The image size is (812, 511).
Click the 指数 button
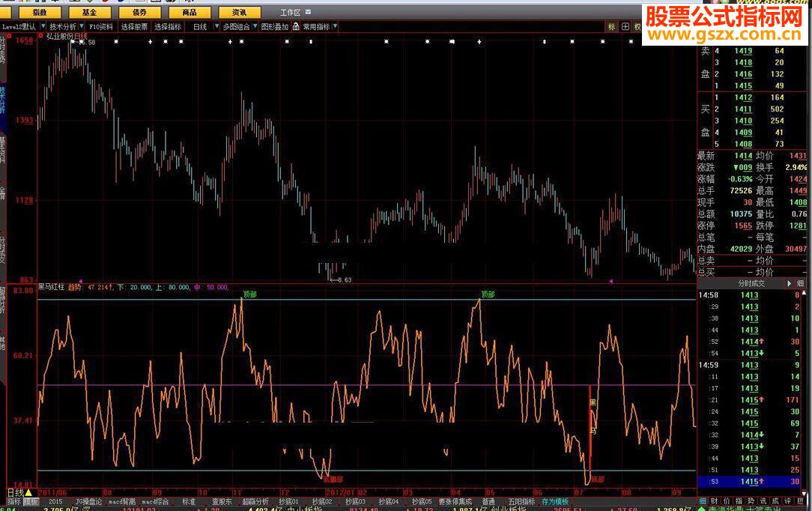[x=40, y=13]
